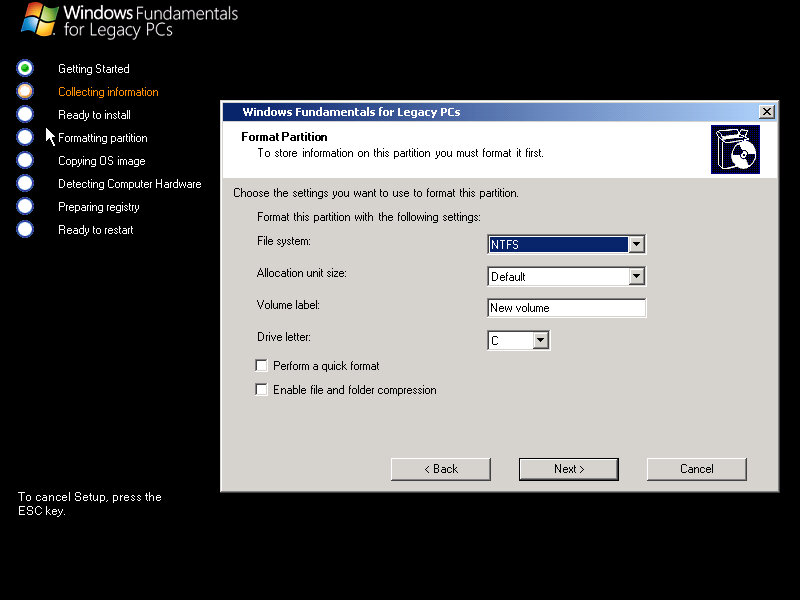Open the Drive letter dropdown
The width and height of the screenshot is (800, 600).
[540, 341]
